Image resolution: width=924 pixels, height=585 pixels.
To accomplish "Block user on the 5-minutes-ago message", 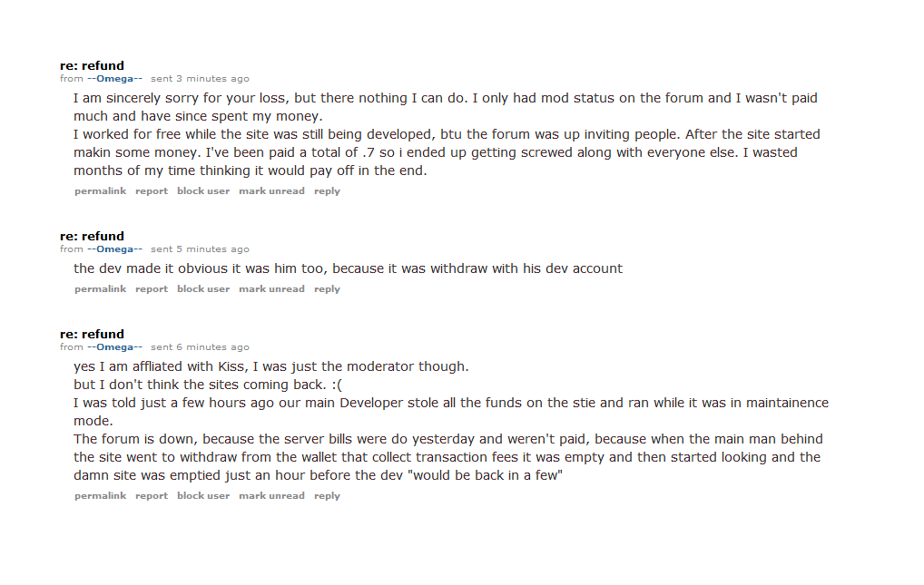I will tap(203, 289).
